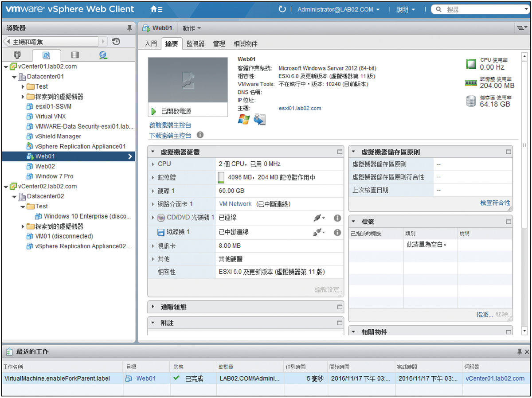Open the Administrator@LAB02.COM account menu
The width and height of the screenshot is (532, 398).
[338, 9]
